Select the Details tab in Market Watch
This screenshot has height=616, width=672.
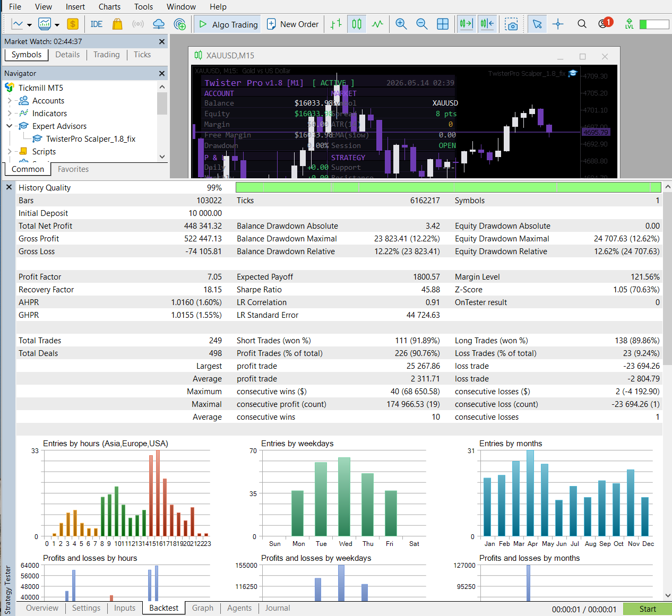pyautogui.click(x=67, y=55)
